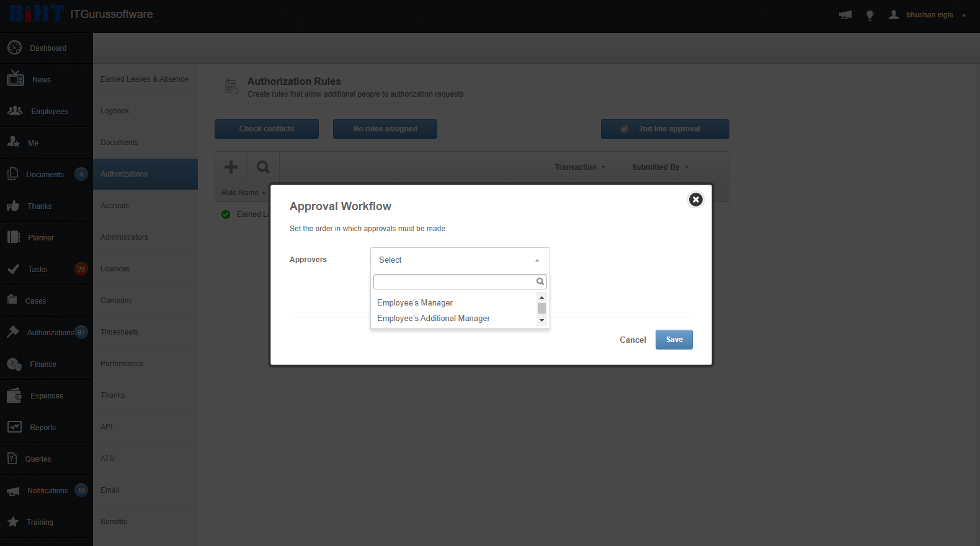980x546 pixels.
Task: Click No rules assigned button
Action: click(385, 129)
